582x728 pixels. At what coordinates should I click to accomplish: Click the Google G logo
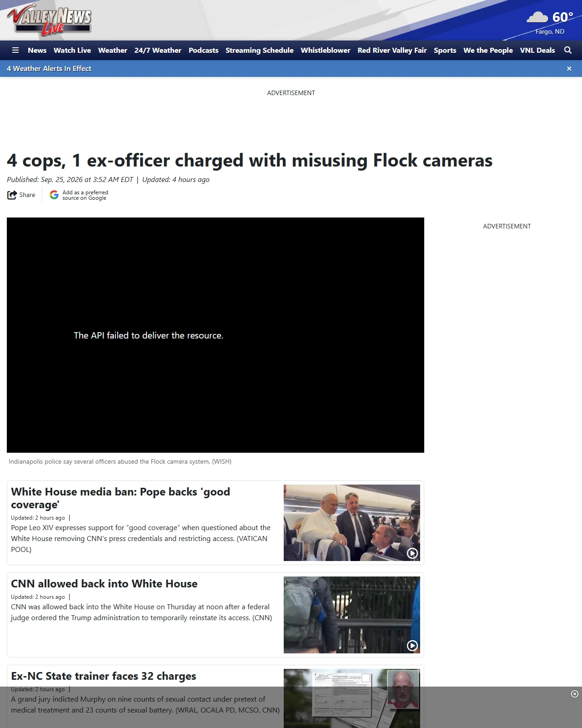pos(54,195)
